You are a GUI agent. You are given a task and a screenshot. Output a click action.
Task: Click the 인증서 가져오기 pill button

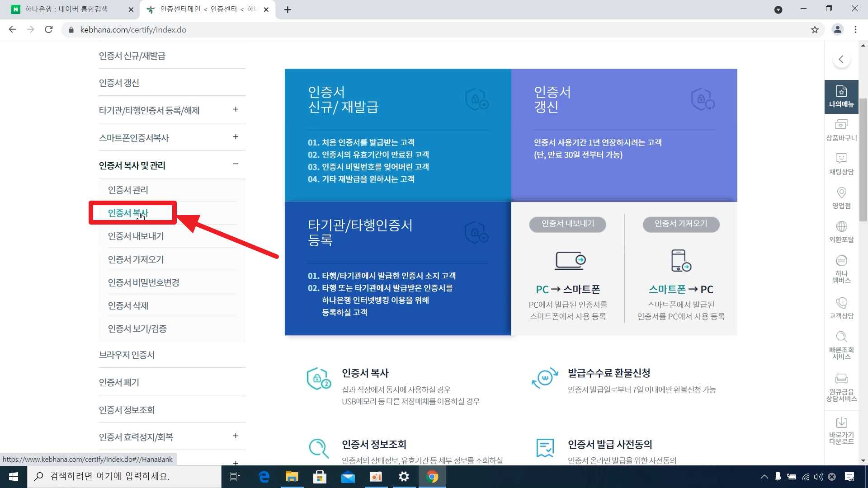(680, 224)
